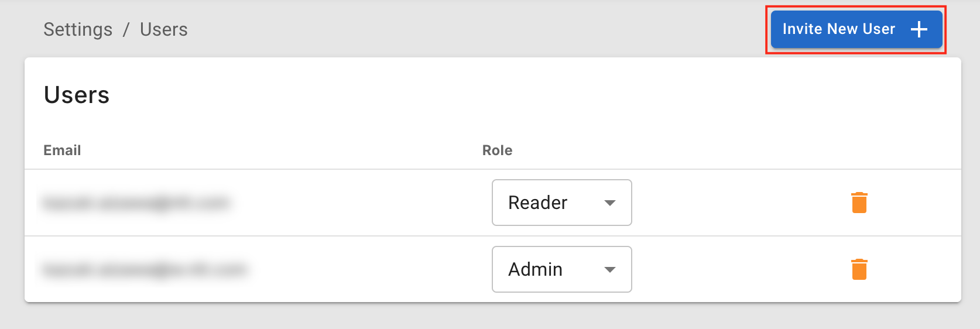Select the blurred email in the Reader row
Screen dimensions: 980x329
coord(136,203)
